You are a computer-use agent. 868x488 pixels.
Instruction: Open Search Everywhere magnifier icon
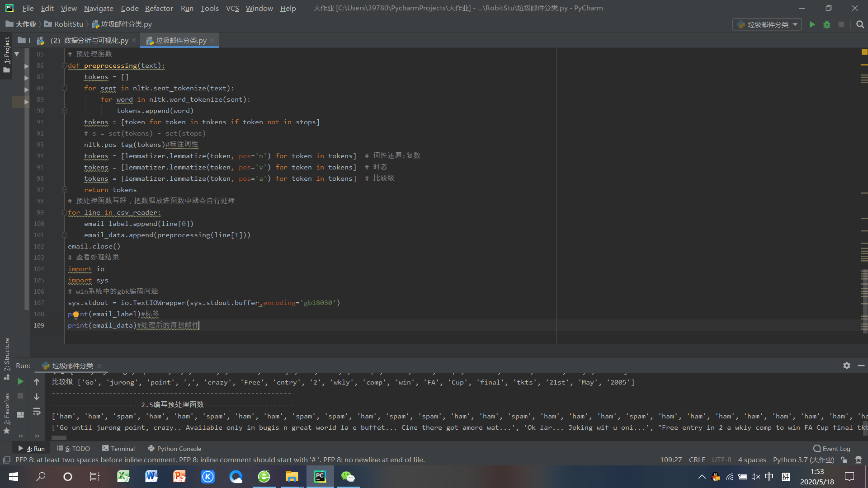[x=860, y=24]
